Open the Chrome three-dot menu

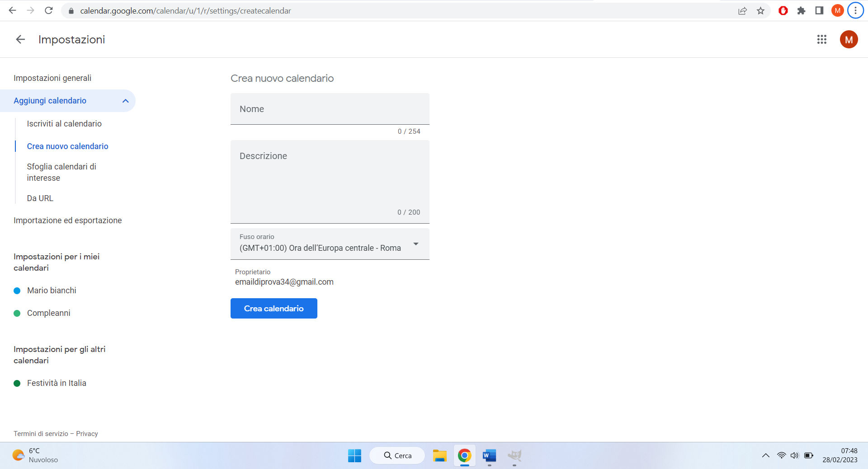855,10
